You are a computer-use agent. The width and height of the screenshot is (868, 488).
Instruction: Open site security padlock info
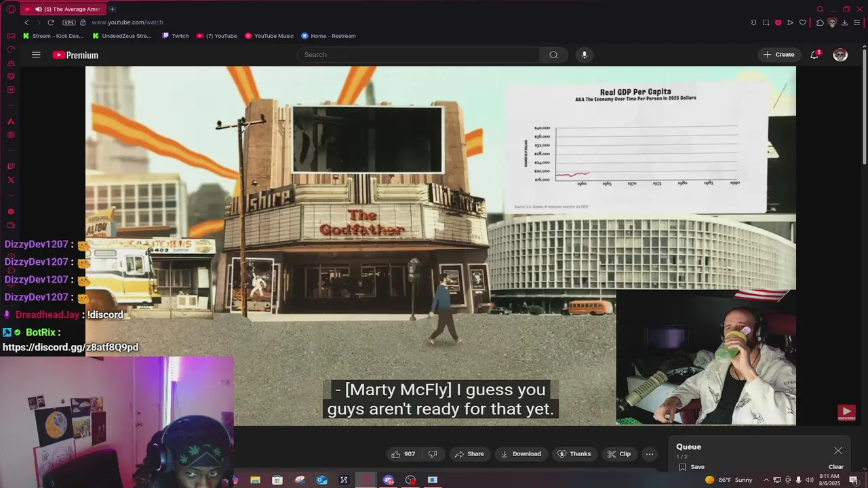83,22
